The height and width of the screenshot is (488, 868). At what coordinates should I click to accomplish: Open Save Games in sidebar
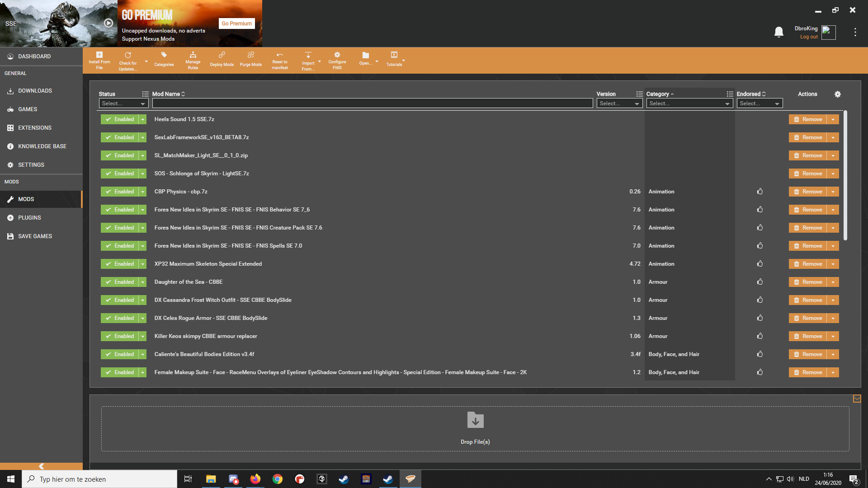point(41,236)
